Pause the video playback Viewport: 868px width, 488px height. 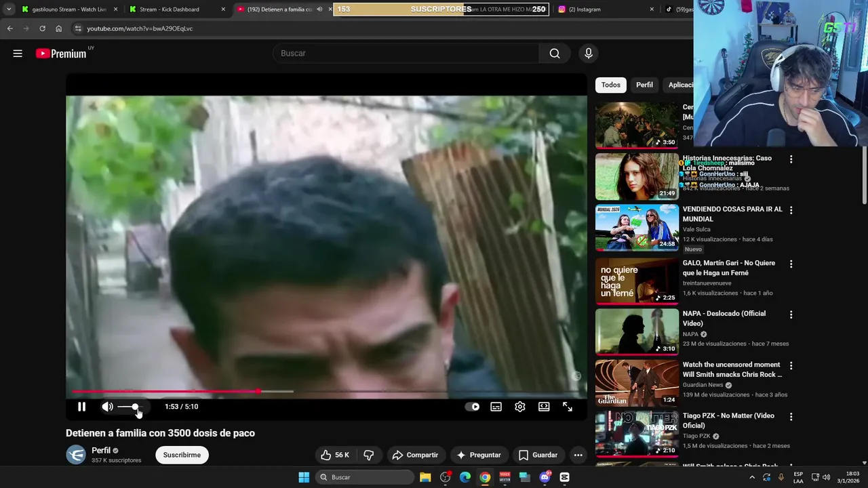click(x=81, y=407)
